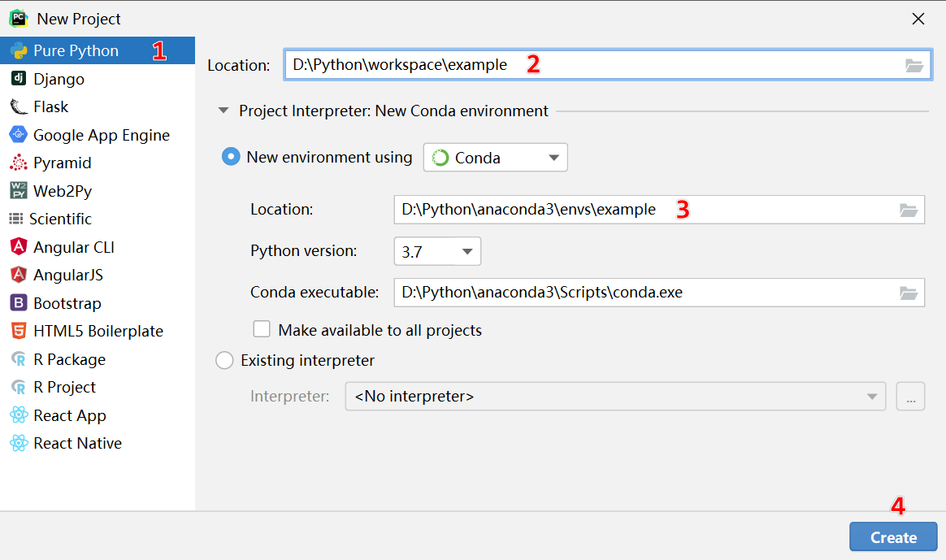946x560 pixels.
Task: Click the Pyramid project icon
Action: click(19, 163)
